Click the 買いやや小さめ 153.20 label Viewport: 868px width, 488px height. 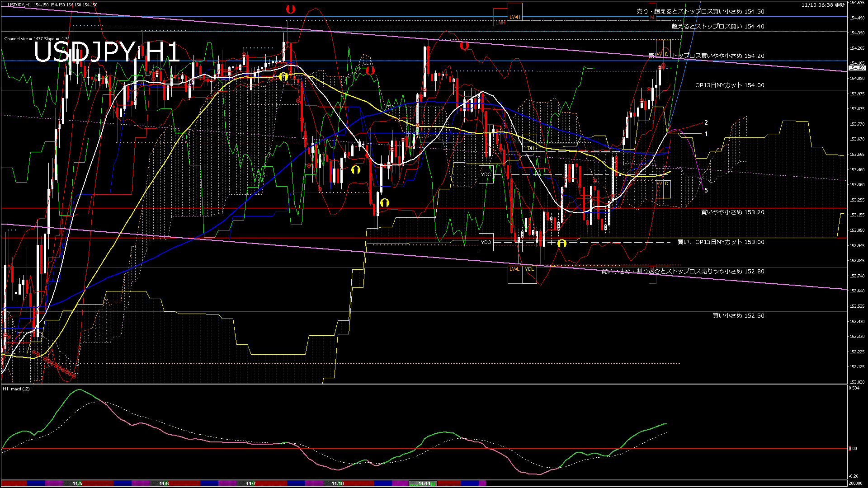point(732,212)
